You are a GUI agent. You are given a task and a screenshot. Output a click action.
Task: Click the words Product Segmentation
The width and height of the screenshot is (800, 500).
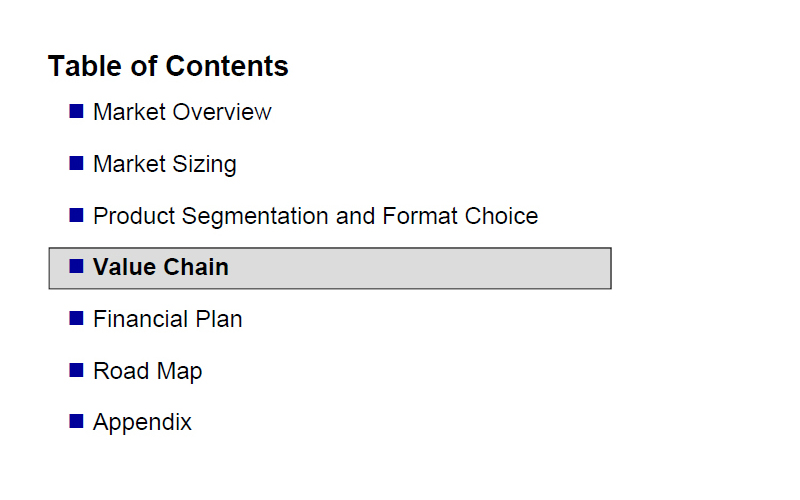[x=212, y=216]
